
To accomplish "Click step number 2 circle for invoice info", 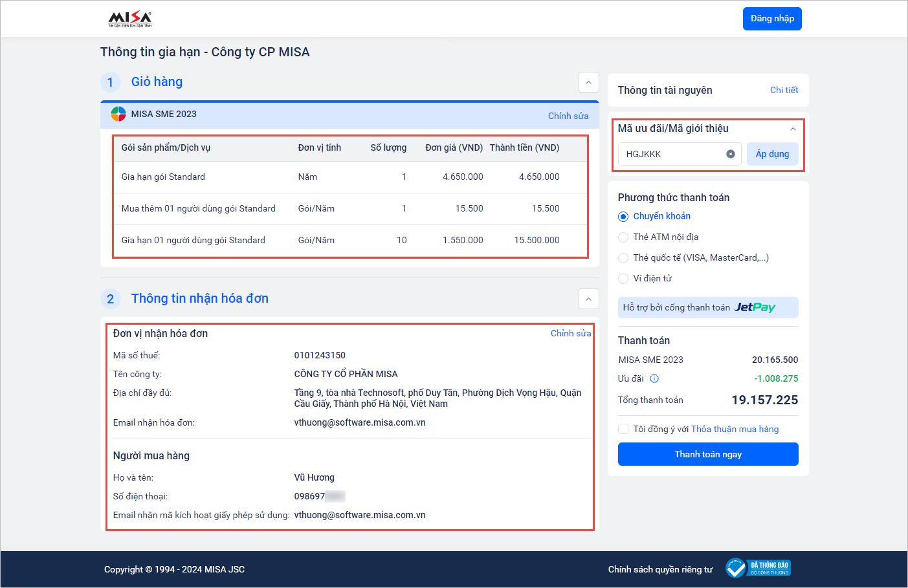I will click(111, 299).
